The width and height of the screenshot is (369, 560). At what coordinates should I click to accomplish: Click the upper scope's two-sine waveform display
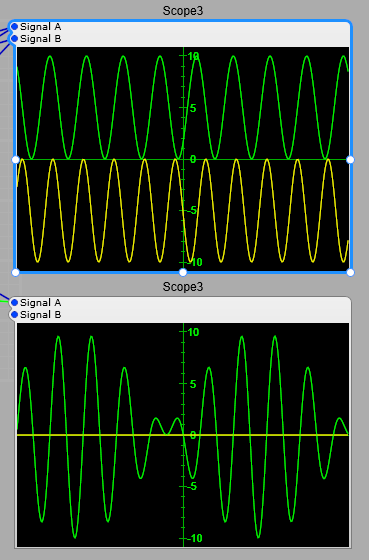pos(183,159)
